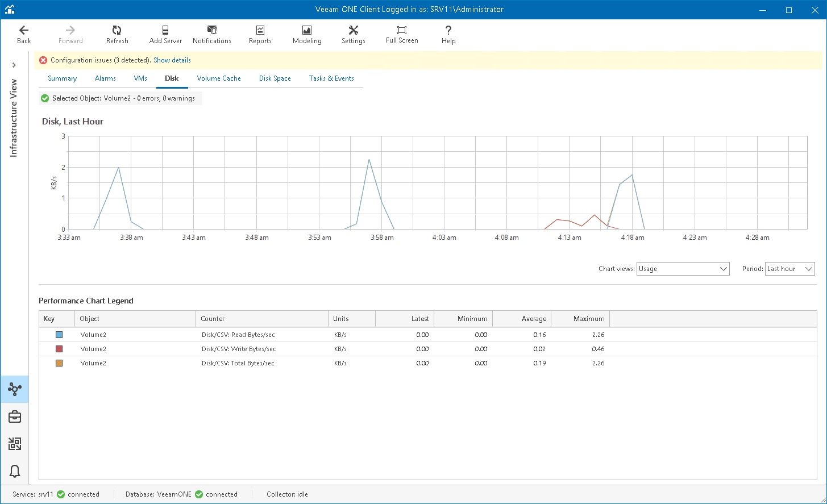Click the orange Total Bytes/sec color key

click(x=59, y=363)
